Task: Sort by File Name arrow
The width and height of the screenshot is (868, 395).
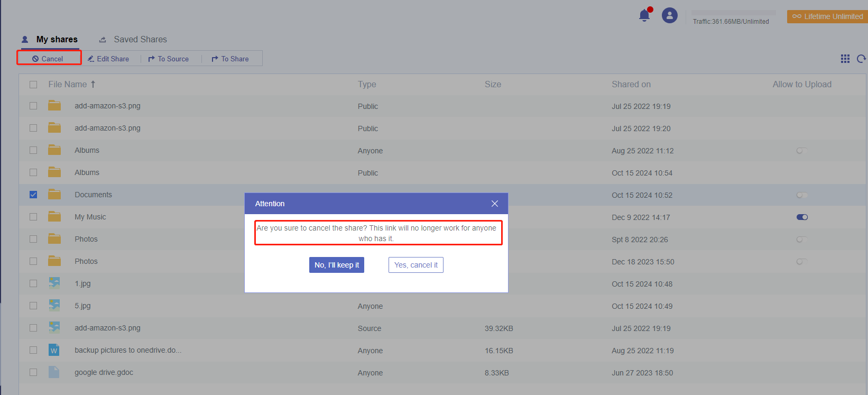Action: [93, 84]
